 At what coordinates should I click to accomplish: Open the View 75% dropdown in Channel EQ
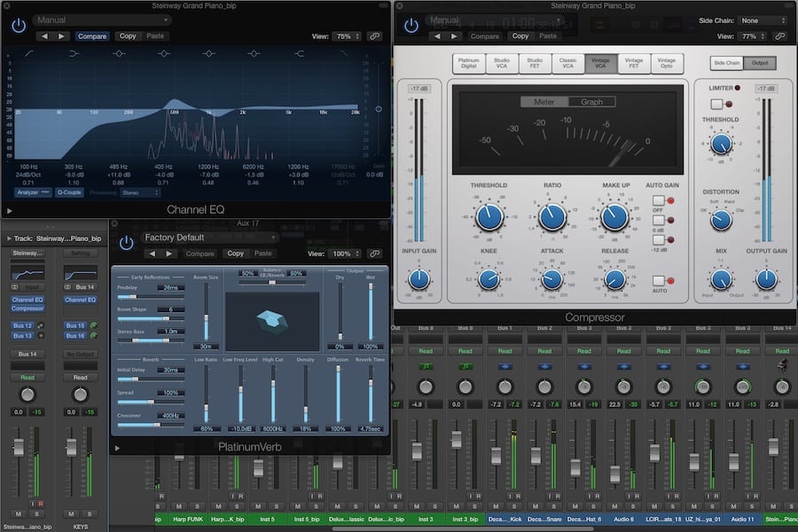point(347,36)
